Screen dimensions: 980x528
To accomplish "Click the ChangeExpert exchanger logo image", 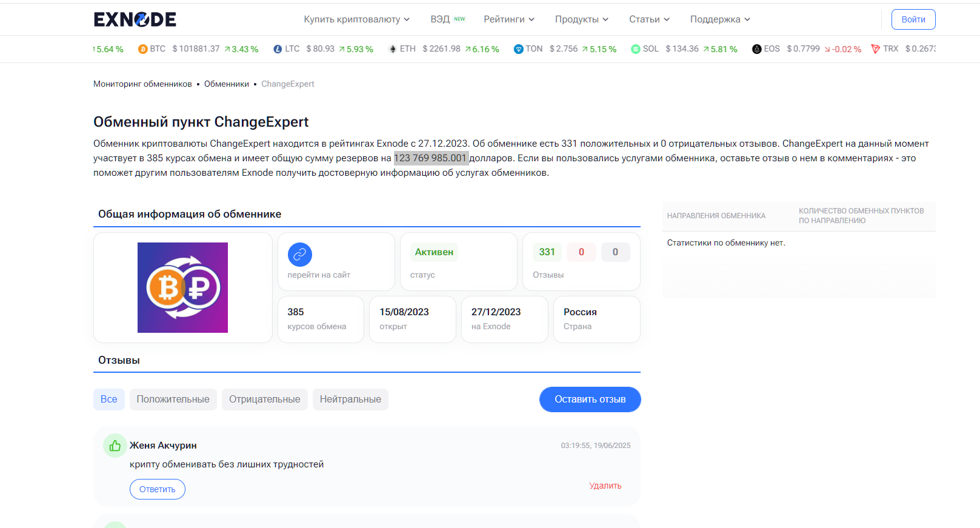I will coord(182,287).
